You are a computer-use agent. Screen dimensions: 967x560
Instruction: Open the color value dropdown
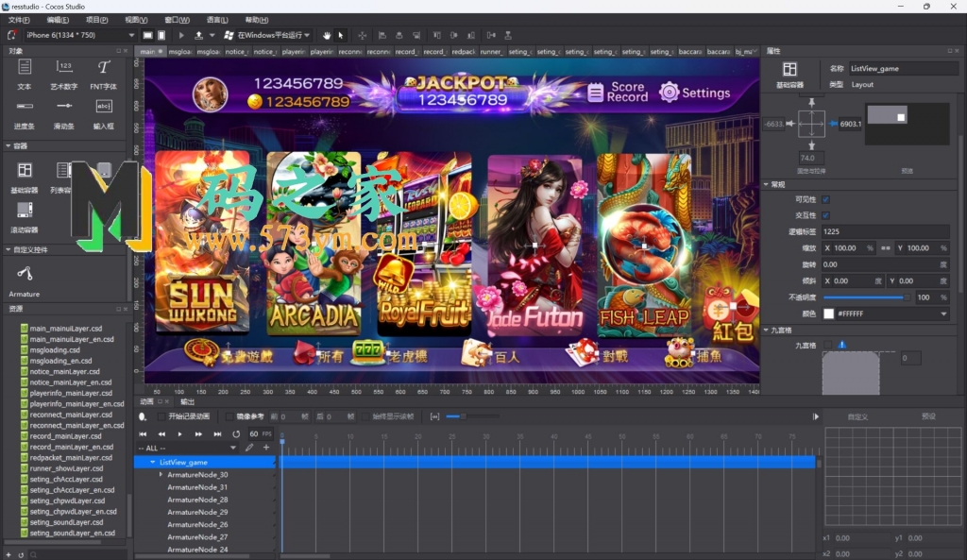[943, 314]
